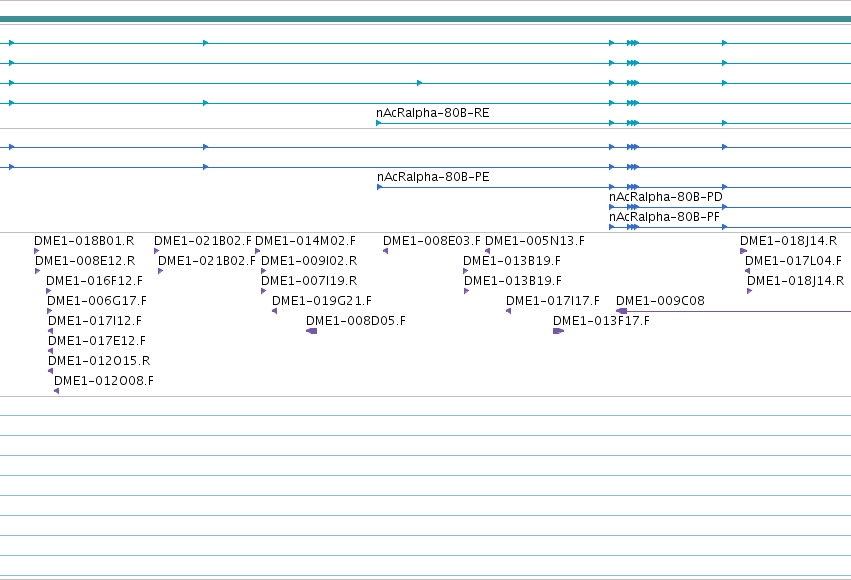This screenshot has width=851, height=580.
Task: Select the DME1-009I02.R feature
Action: coord(309,261)
